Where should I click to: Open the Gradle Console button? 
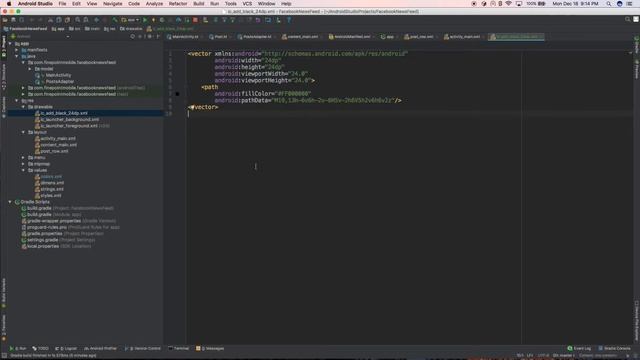tap(614, 349)
